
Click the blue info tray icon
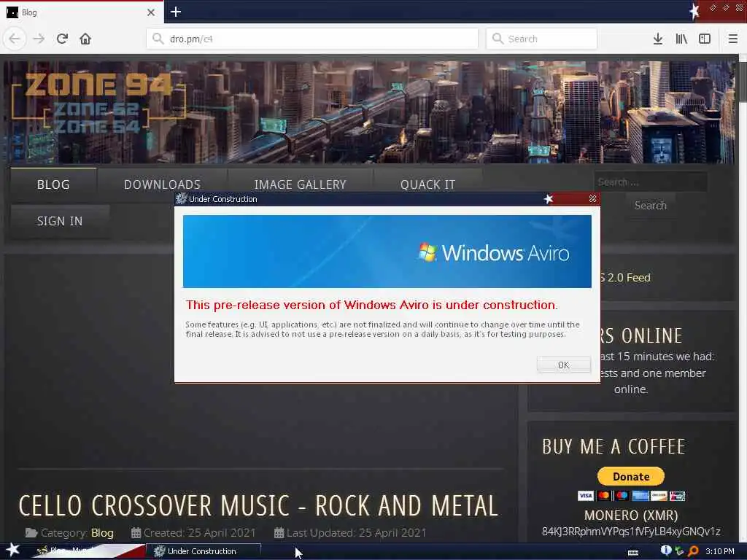point(666,551)
